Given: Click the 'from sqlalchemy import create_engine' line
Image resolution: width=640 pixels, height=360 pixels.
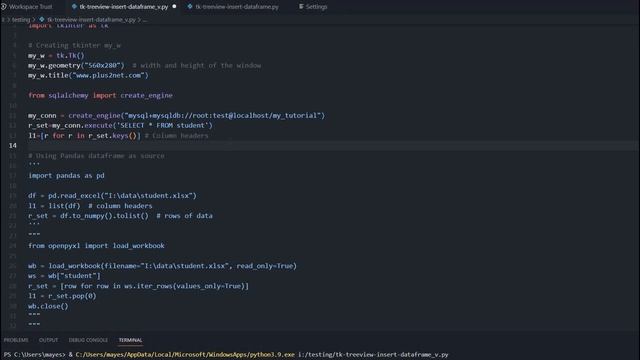Looking at the screenshot, I should [100, 95].
